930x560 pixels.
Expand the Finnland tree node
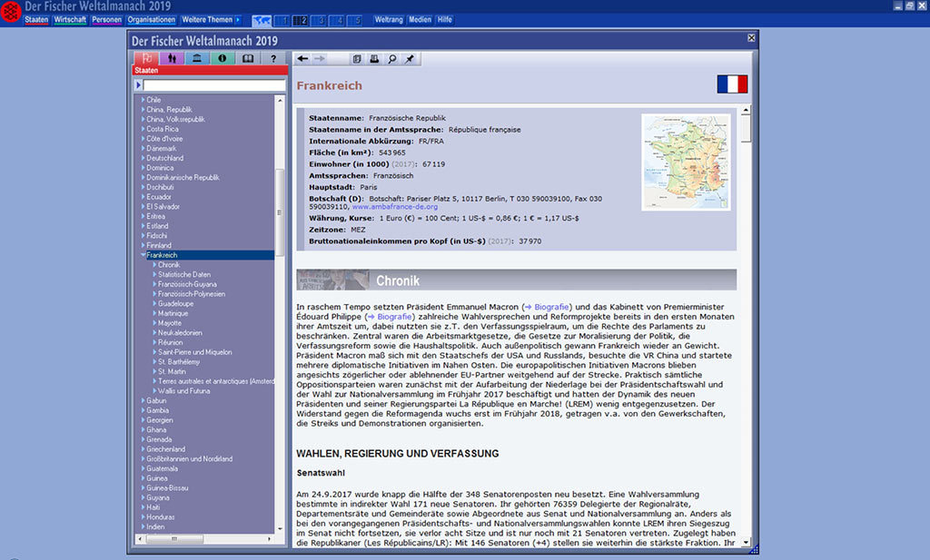(143, 245)
